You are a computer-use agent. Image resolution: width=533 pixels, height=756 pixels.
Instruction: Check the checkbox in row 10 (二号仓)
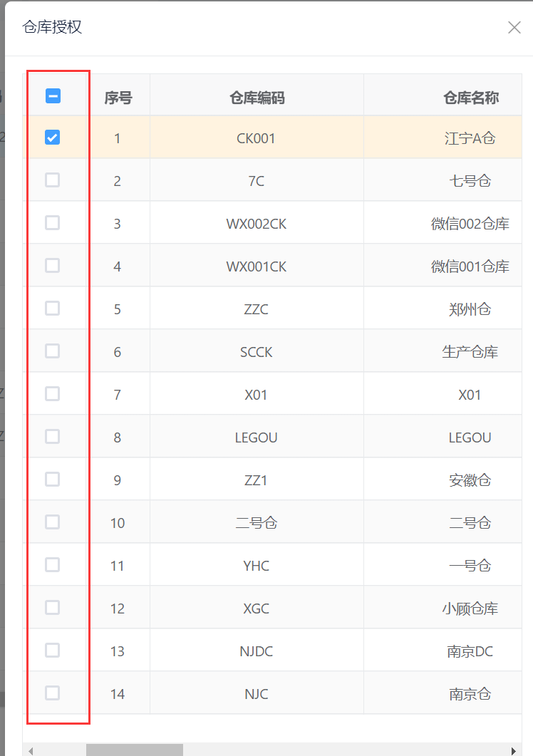[x=52, y=522]
